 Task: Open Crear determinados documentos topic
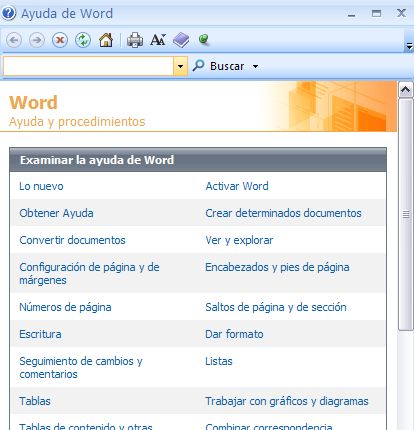[x=283, y=213]
